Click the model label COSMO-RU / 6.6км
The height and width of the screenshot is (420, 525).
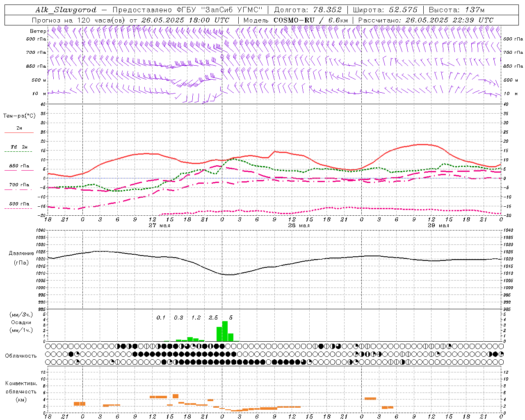point(310,20)
